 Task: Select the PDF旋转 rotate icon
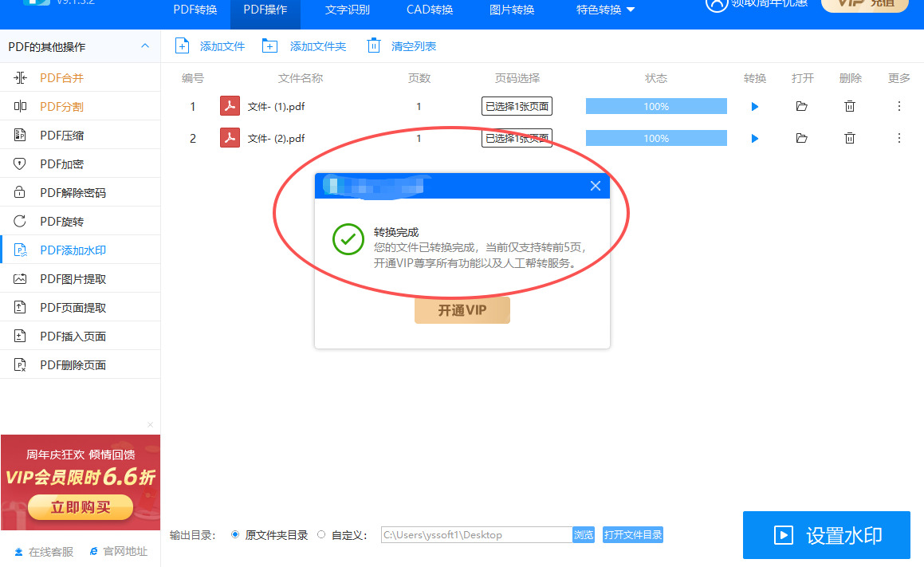tap(20, 221)
